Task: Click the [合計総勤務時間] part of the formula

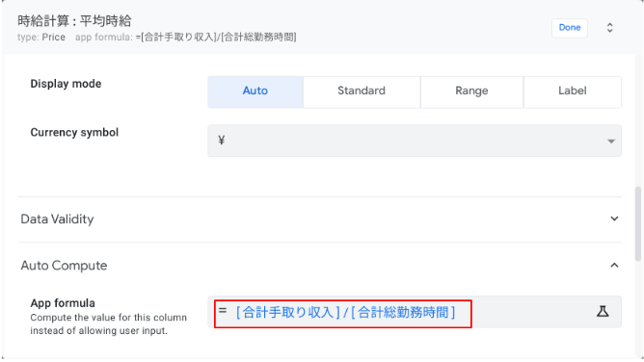Action: point(403,313)
